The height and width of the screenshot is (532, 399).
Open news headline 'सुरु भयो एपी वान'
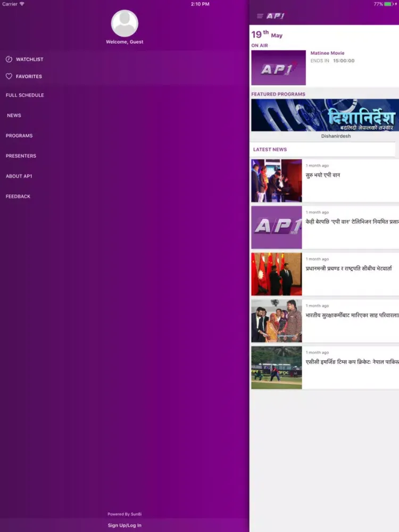click(323, 175)
